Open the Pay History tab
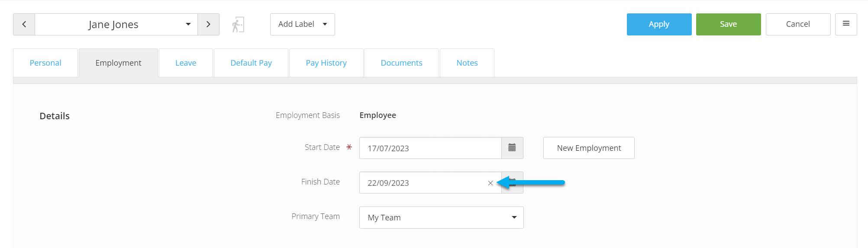Viewport: 868px width, 248px height. pyautogui.click(x=326, y=63)
